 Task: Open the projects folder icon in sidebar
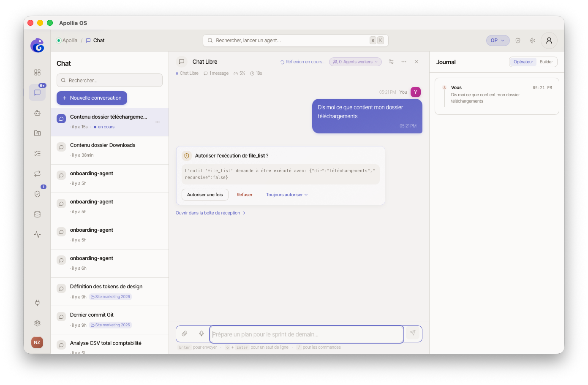pos(37,133)
